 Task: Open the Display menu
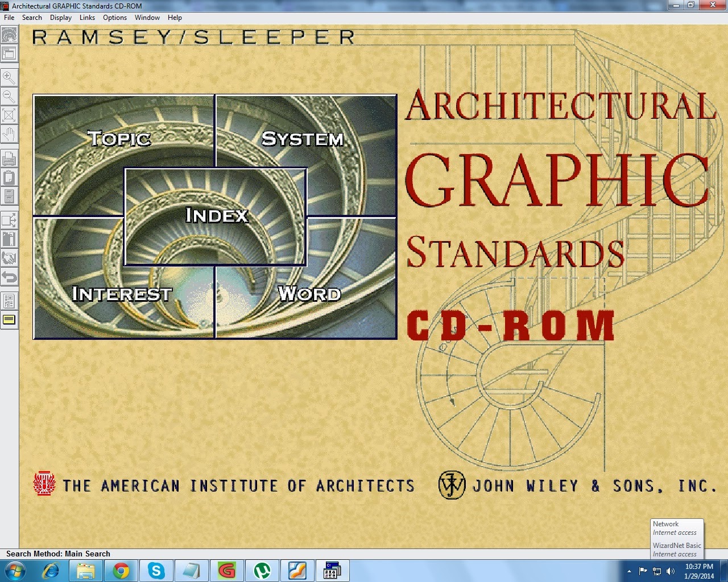click(60, 17)
